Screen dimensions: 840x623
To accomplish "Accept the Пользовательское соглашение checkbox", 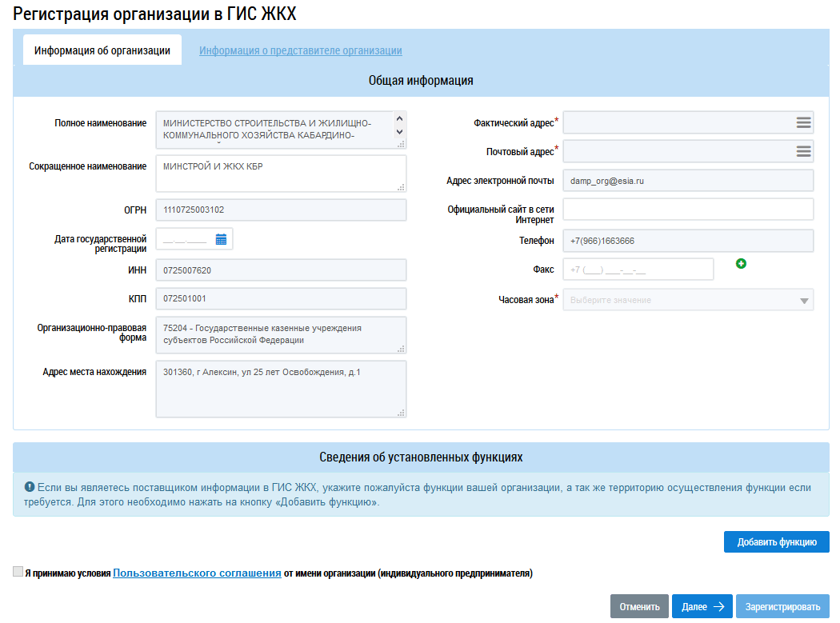I will tap(18, 572).
